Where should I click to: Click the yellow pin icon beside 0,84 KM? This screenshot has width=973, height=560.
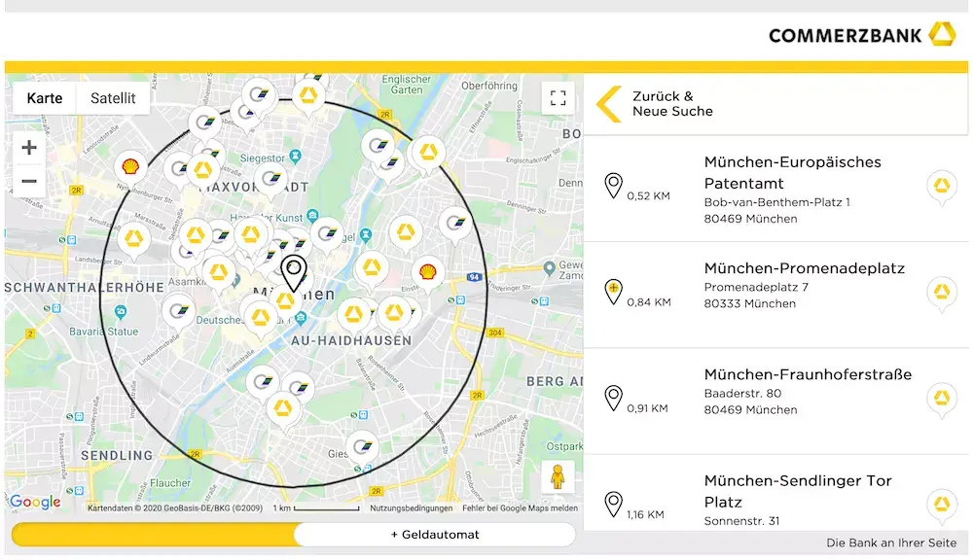613,292
